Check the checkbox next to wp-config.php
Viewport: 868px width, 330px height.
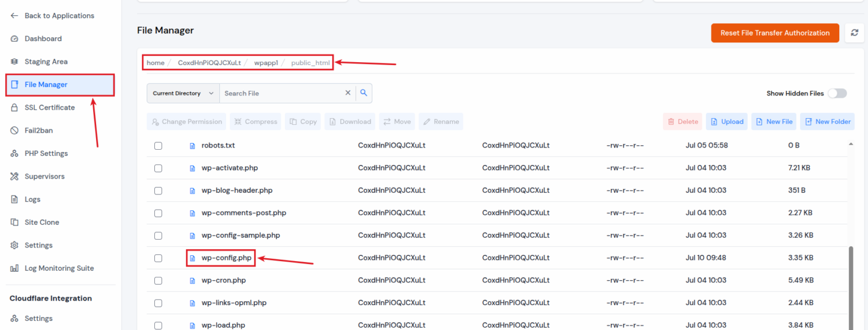158,258
